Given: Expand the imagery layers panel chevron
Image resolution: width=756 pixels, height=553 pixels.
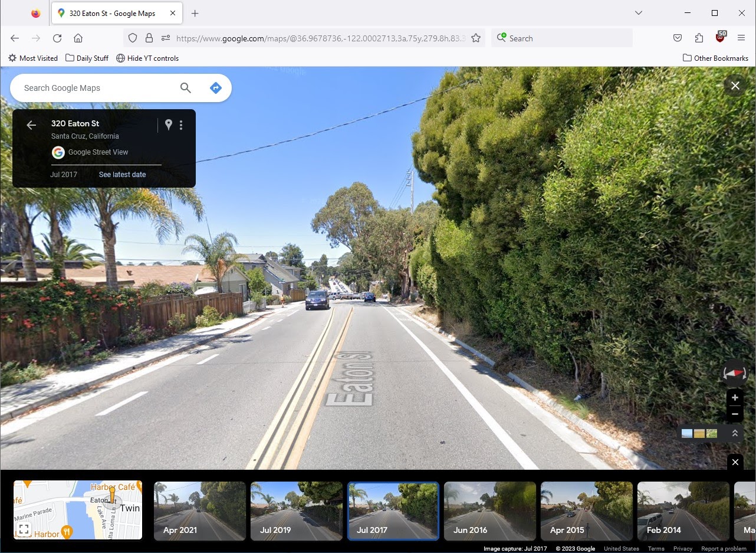Looking at the screenshot, I should tap(735, 433).
